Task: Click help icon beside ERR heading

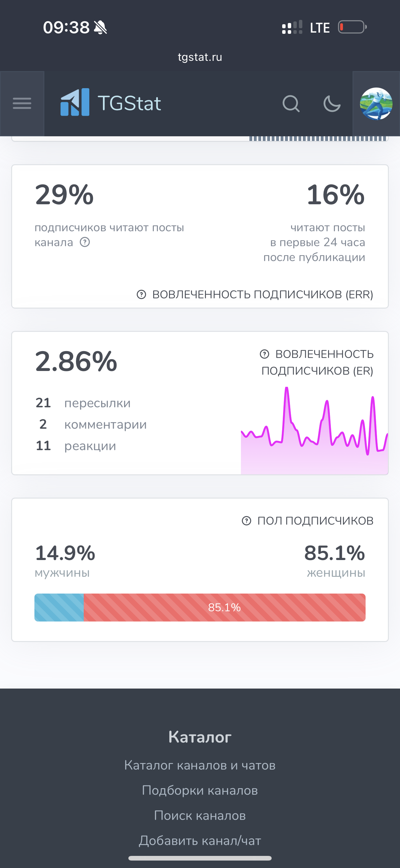Action: click(x=141, y=295)
